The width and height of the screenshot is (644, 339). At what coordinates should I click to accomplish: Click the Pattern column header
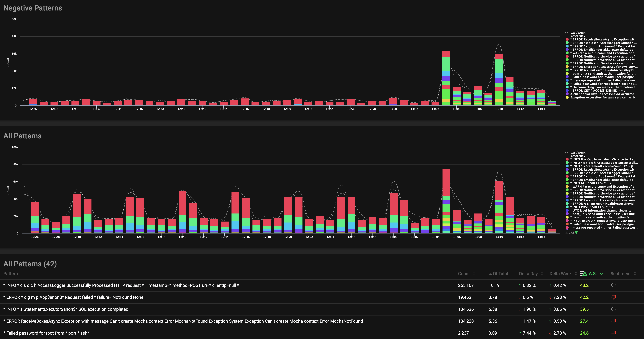10,274
